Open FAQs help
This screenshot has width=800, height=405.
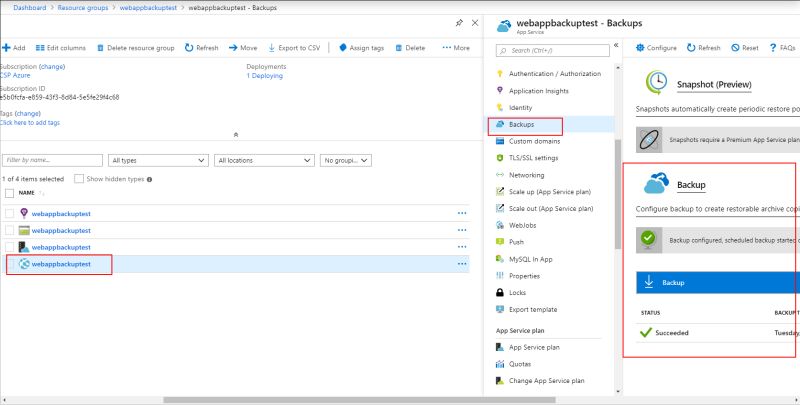click(783, 48)
